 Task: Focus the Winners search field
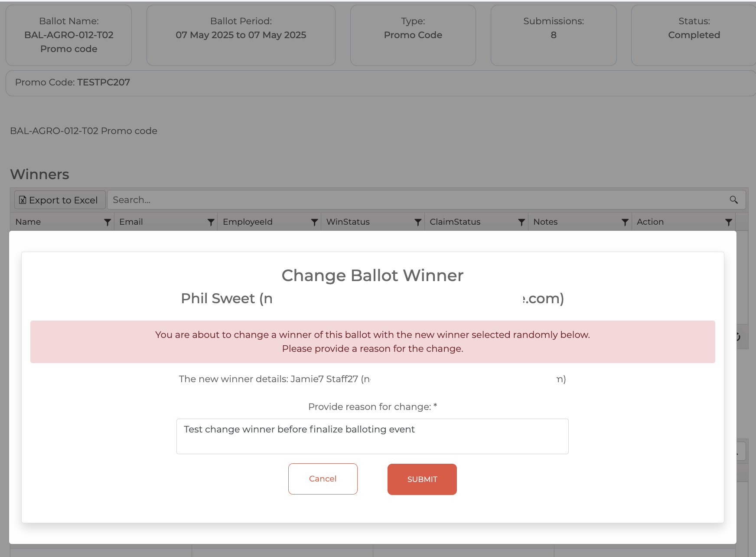[x=416, y=200]
